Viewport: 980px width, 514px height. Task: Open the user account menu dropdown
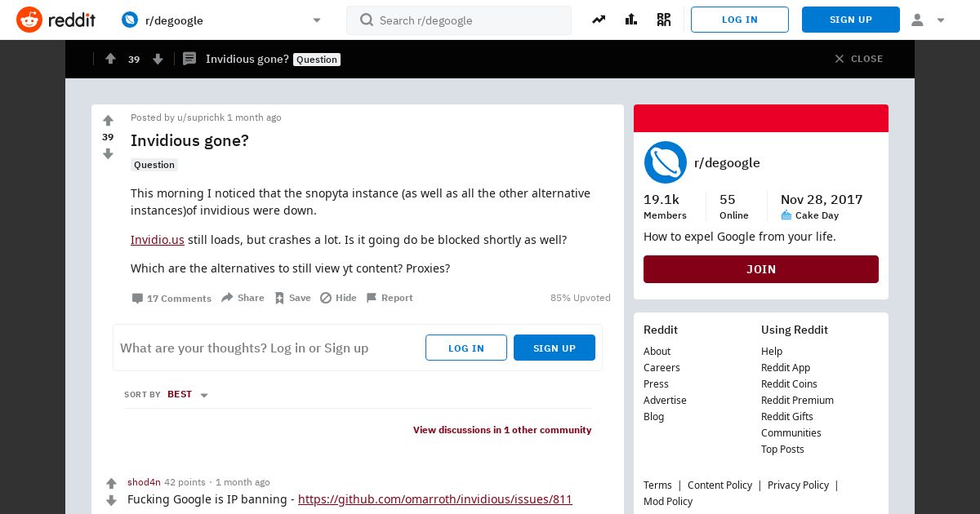click(x=928, y=20)
